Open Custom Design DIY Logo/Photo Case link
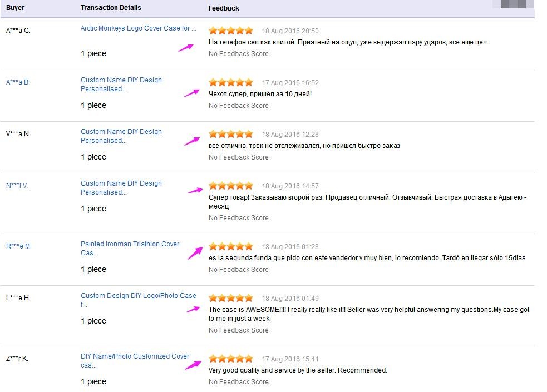The width and height of the screenshot is (547, 392). coord(138,296)
